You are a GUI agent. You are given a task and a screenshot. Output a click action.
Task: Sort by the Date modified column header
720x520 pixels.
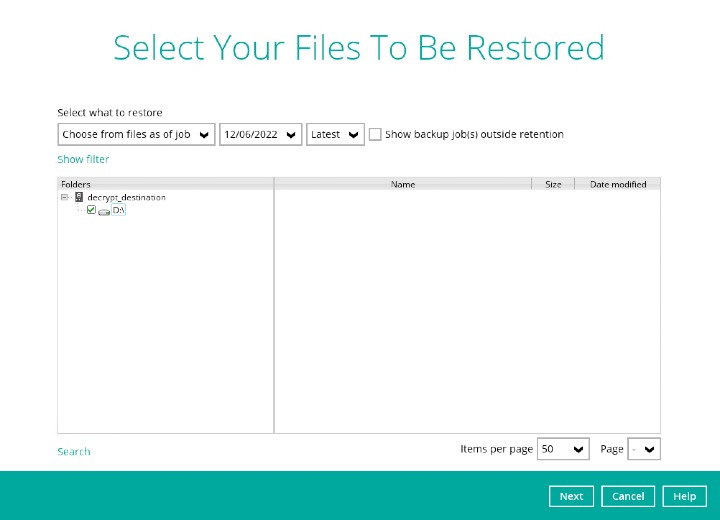[618, 184]
